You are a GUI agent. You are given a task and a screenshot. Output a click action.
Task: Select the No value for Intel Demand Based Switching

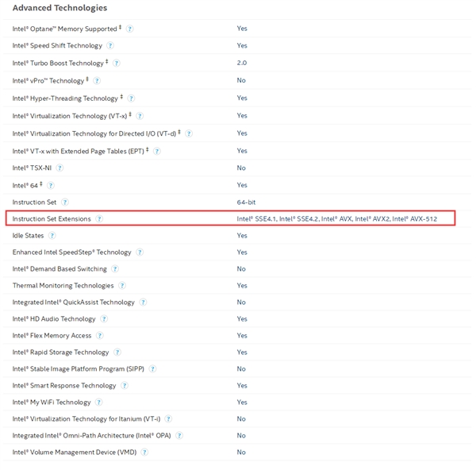pyautogui.click(x=241, y=269)
